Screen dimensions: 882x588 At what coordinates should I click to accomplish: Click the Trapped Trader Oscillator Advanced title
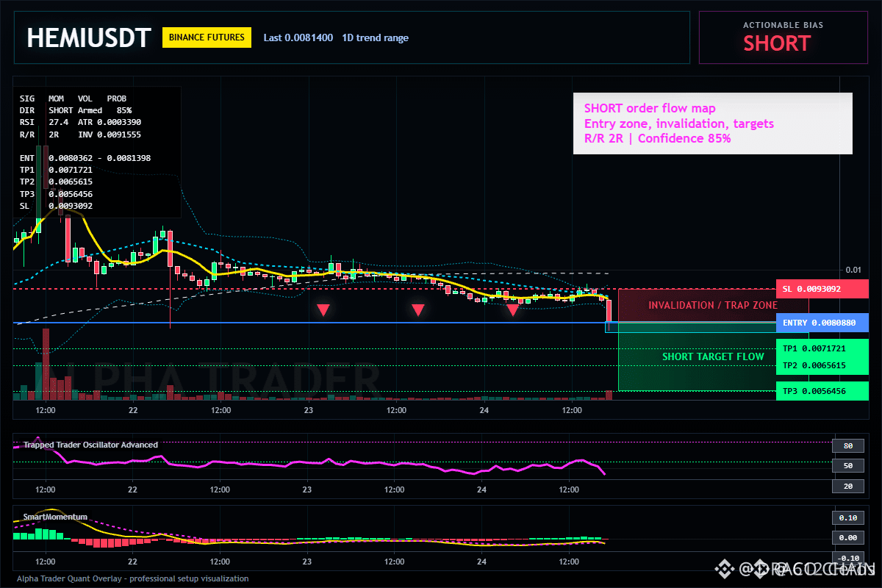pyautogui.click(x=90, y=445)
